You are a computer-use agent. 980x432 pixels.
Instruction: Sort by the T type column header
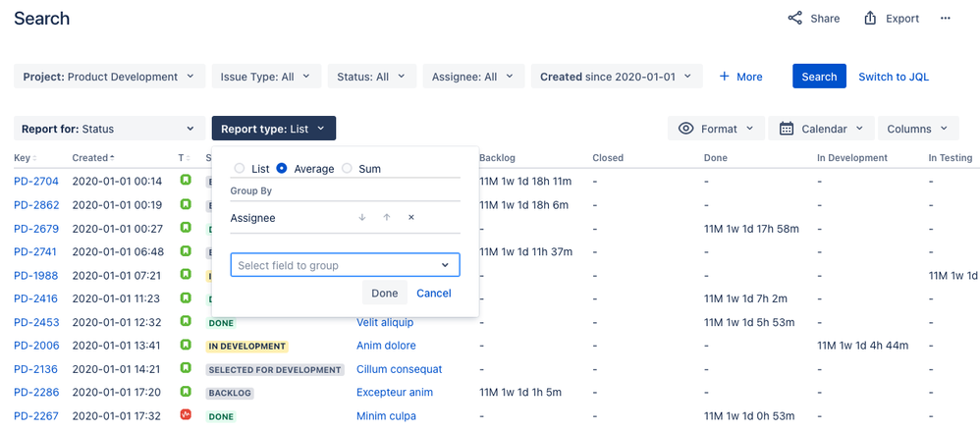184,157
